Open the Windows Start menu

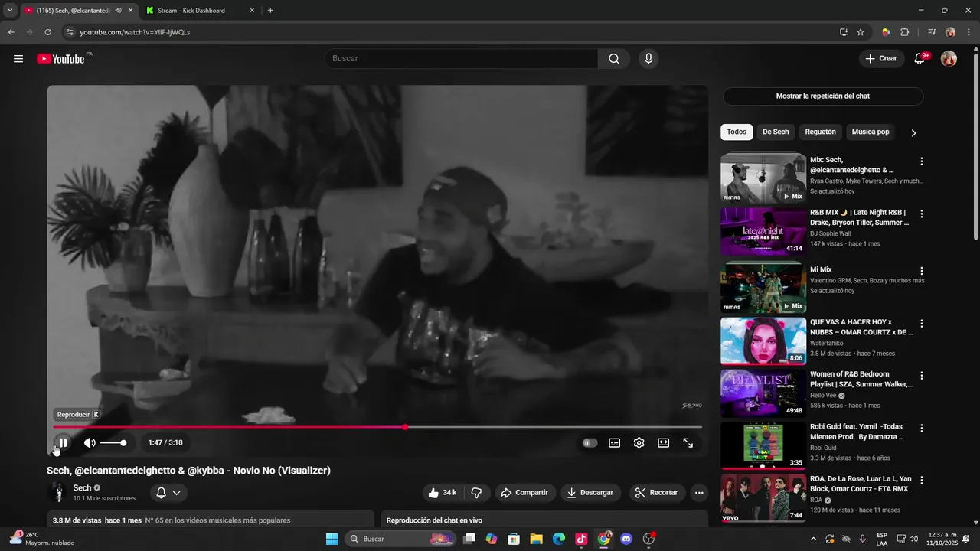332,539
